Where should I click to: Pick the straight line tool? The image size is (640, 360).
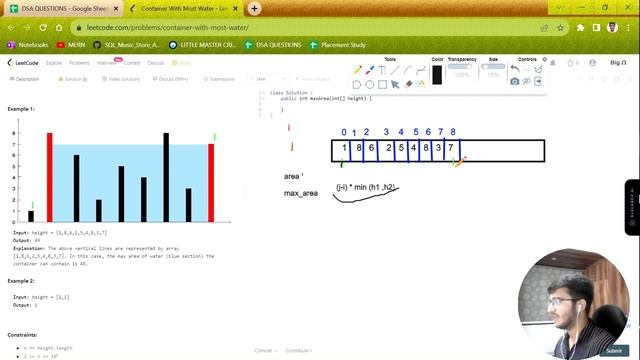(x=395, y=71)
